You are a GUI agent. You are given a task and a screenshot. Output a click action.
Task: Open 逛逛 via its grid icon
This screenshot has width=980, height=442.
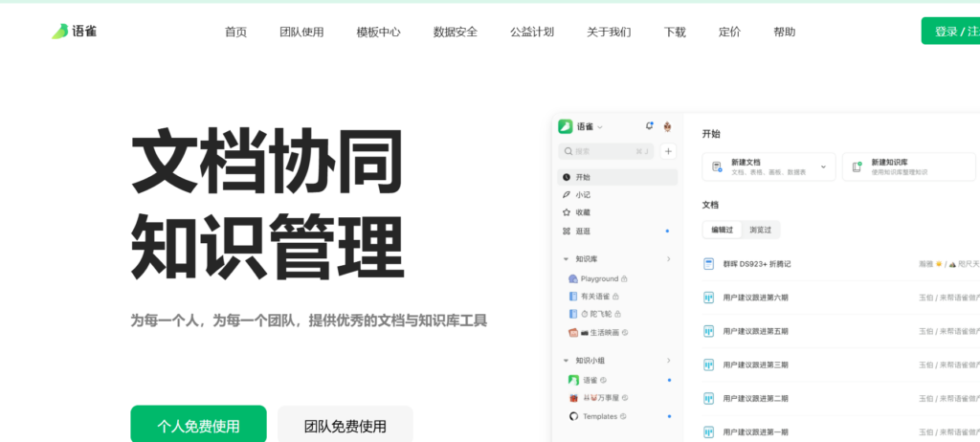(567, 232)
